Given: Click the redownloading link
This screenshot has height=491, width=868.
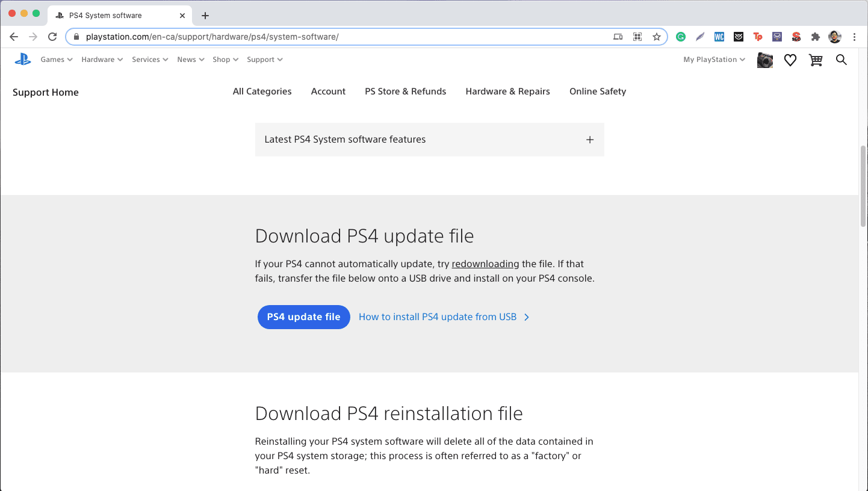Looking at the screenshot, I should point(485,264).
